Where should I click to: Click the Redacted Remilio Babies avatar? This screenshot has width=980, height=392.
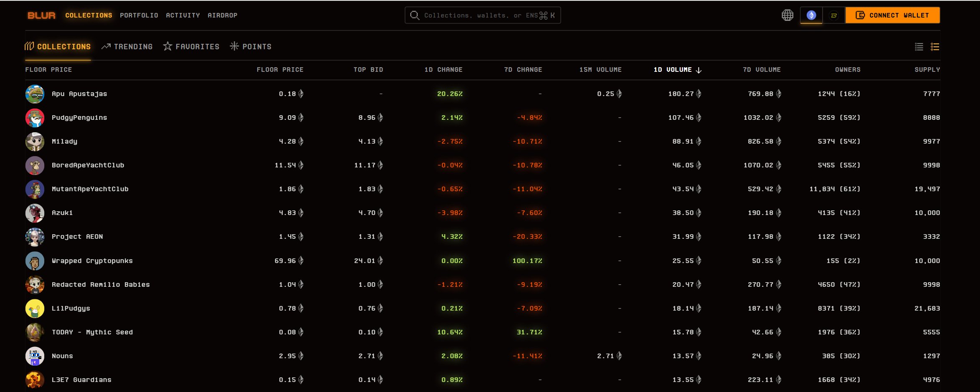(35, 285)
